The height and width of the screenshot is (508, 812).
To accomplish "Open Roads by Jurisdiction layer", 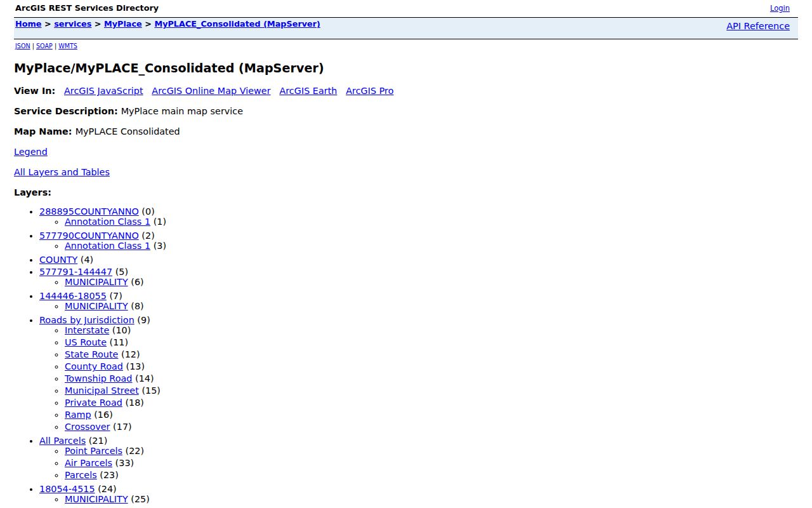I will point(87,320).
